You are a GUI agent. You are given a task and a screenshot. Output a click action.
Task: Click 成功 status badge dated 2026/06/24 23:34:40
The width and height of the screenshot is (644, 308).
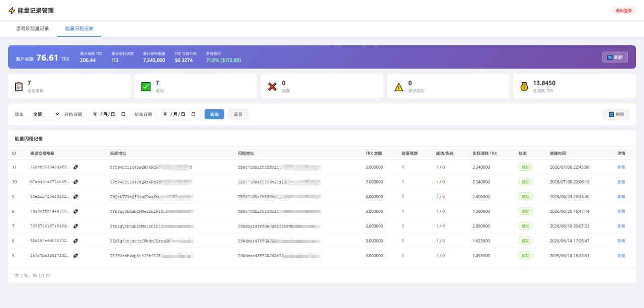coord(526,197)
